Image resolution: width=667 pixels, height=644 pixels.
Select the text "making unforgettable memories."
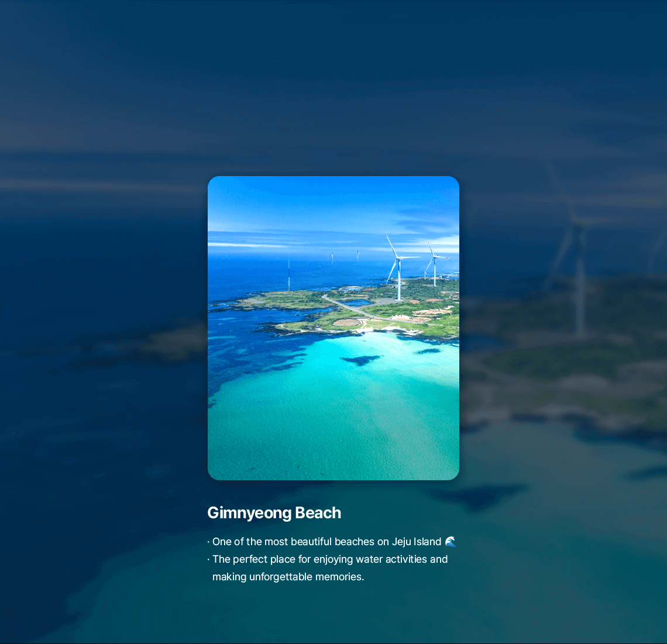tap(288, 577)
